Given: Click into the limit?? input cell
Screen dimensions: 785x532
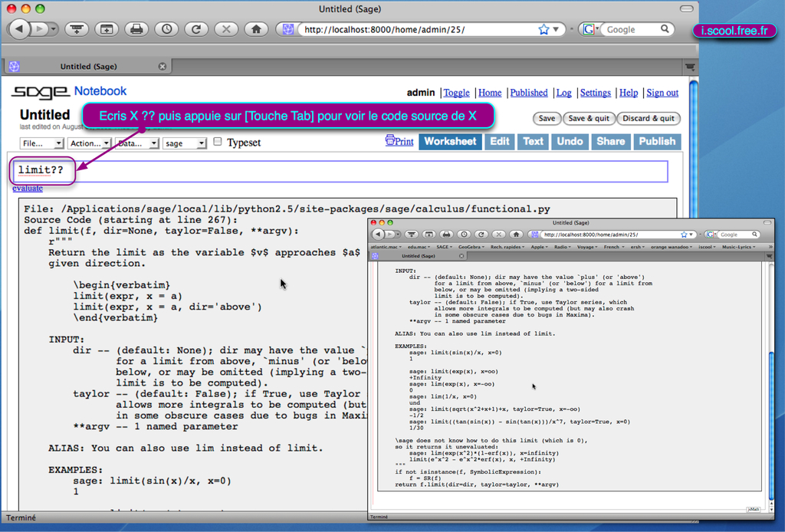Looking at the screenshot, I should (339, 171).
